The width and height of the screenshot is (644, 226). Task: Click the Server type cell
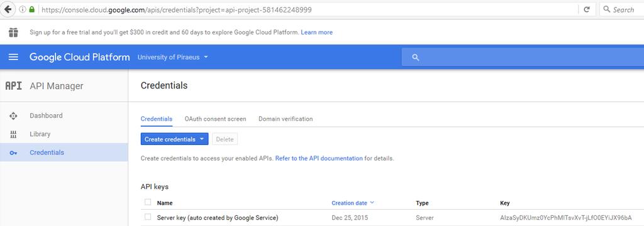click(x=425, y=218)
